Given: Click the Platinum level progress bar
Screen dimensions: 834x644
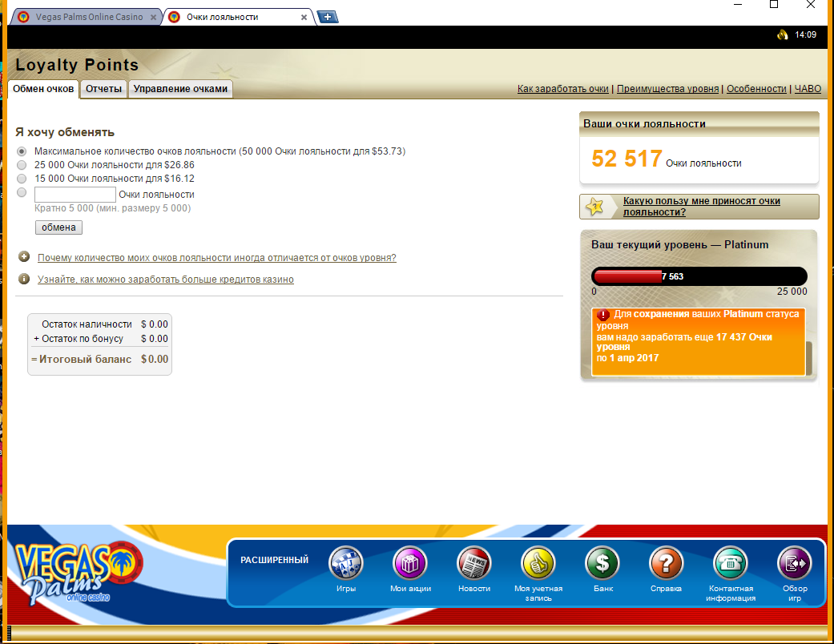Looking at the screenshot, I should click(x=699, y=276).
